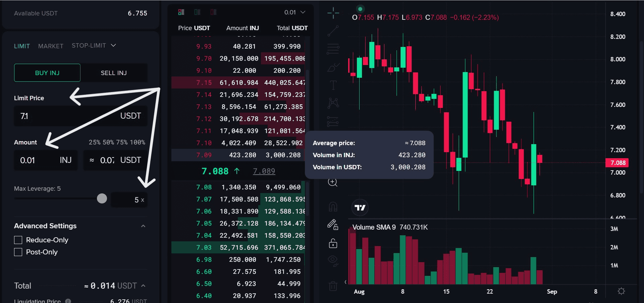Toggle the magnet mode tool

(333, 206)
